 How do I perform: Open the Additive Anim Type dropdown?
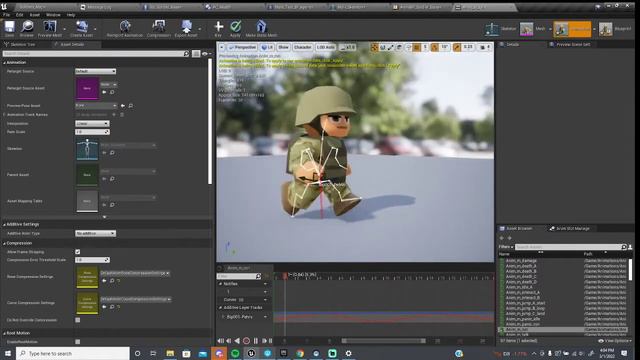coord(95,233)
